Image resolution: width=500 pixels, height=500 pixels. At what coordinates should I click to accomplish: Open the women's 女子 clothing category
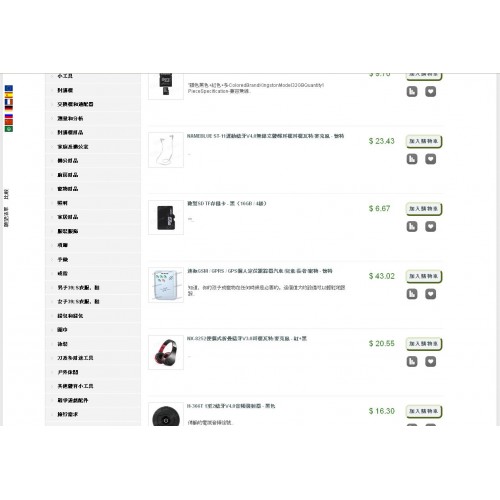[x=78, y=301]
